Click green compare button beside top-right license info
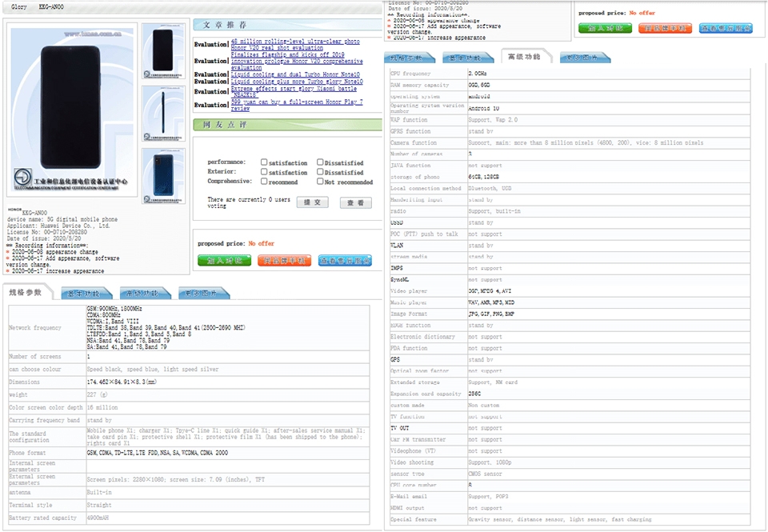The width and height of the screenshot is (768, 532). (606, 29)
